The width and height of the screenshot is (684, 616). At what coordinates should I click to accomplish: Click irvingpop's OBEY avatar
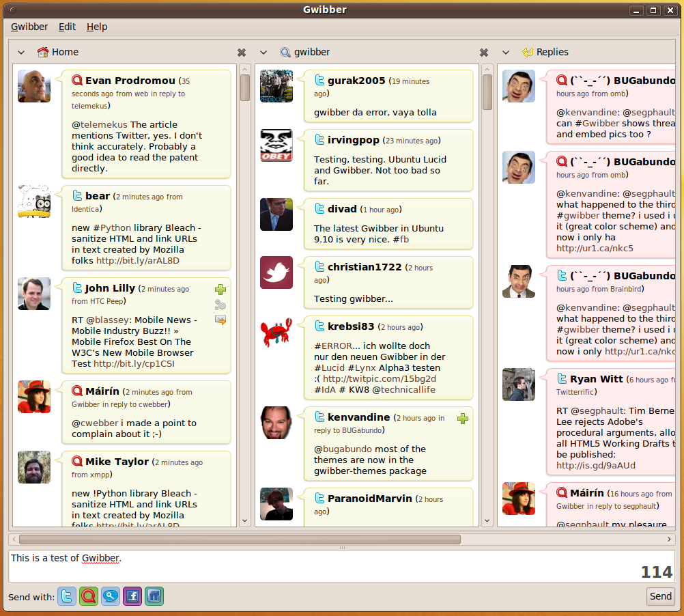276,145
